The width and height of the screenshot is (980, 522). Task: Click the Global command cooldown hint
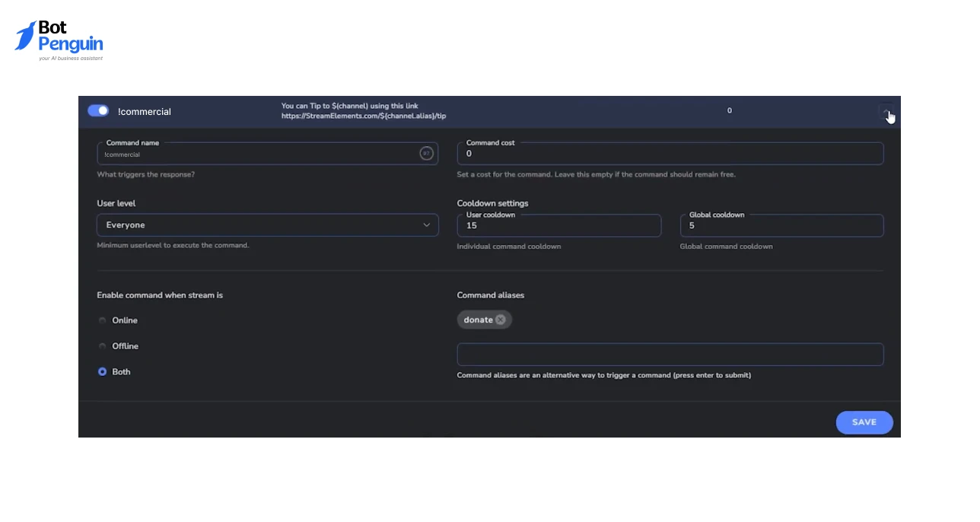[x=727, y=247]
